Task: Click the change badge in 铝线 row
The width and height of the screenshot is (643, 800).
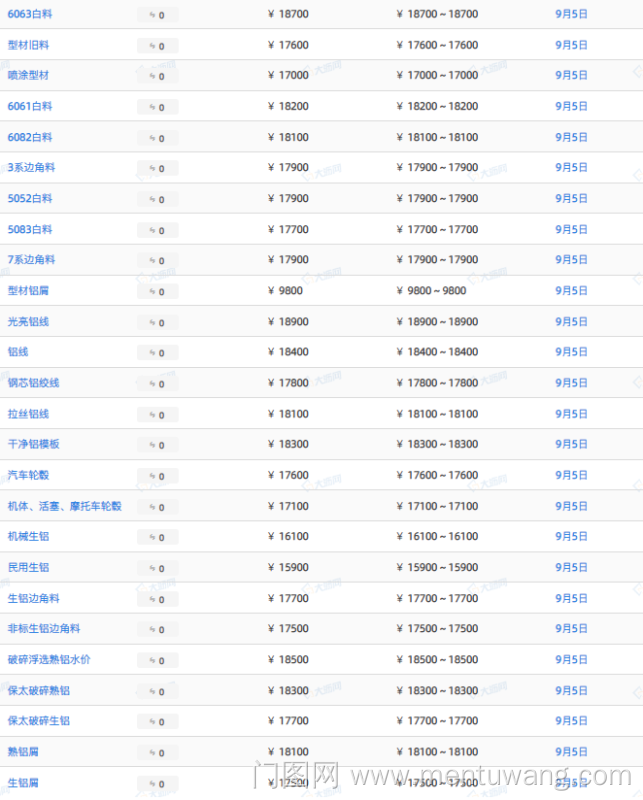Action: tap(157, 353)
